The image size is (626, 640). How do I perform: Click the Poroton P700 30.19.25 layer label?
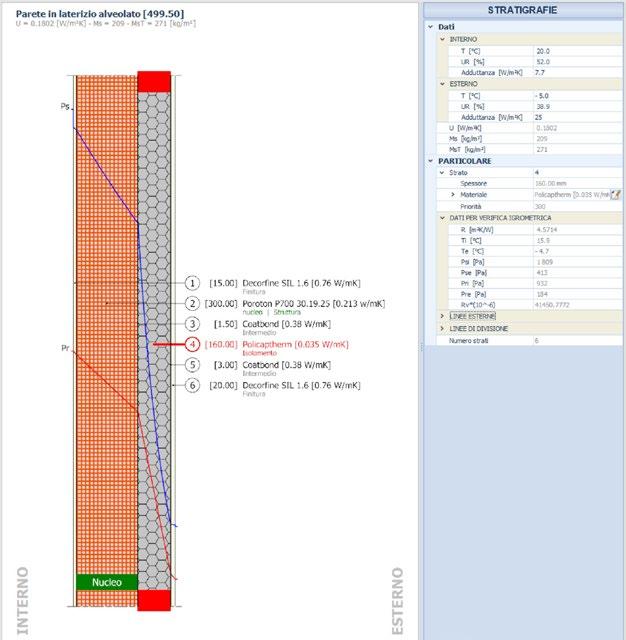click(313, 304)
